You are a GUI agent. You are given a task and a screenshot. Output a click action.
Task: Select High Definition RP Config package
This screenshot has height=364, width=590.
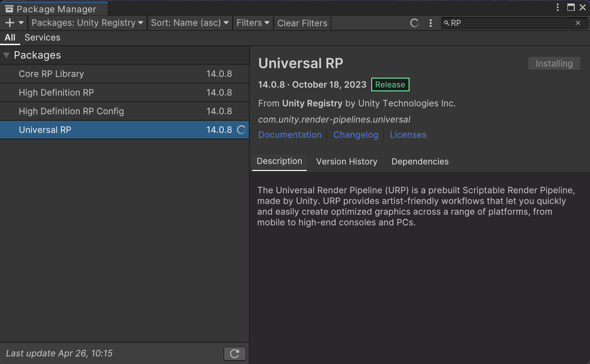pyautogui.click(x=124, y=112)
